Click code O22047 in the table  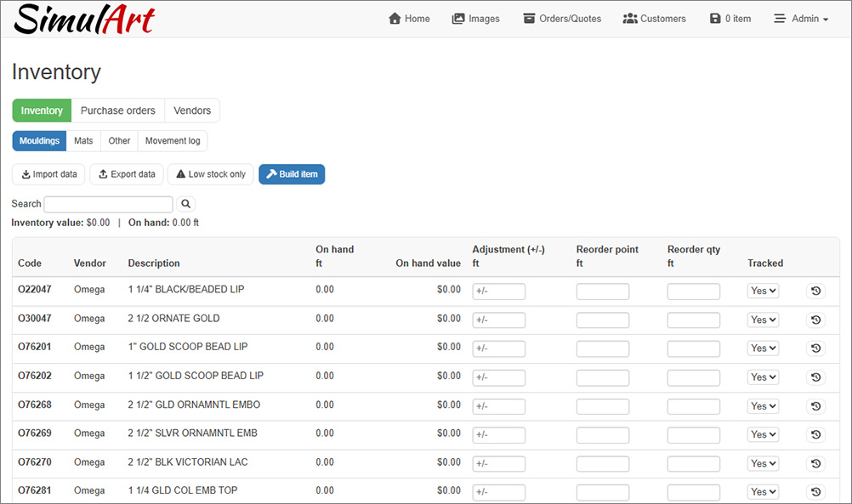(35, 290)
